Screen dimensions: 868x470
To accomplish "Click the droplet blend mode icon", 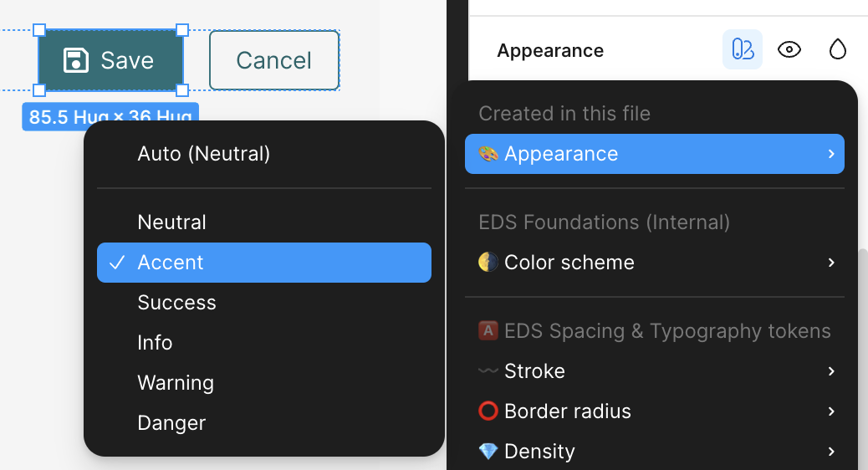I will click(837, 50).
